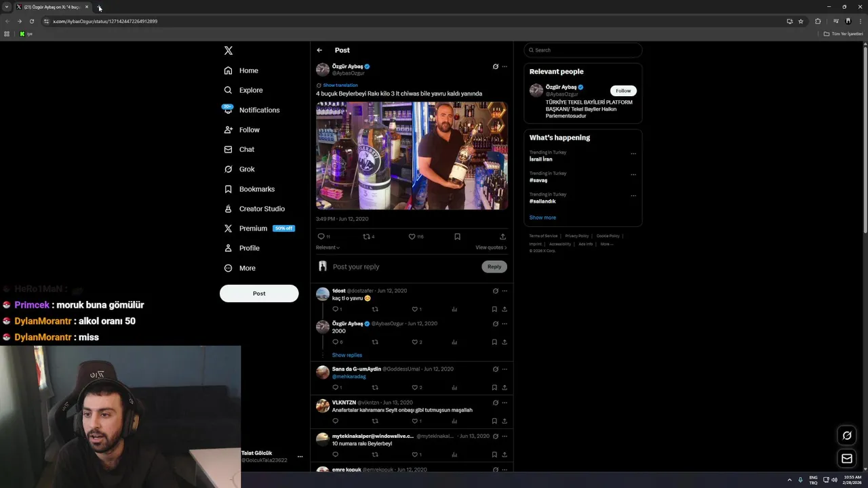Viewport: 868px width, 488px height.
Task: Expand footer More links
Action: click(606, 244)
